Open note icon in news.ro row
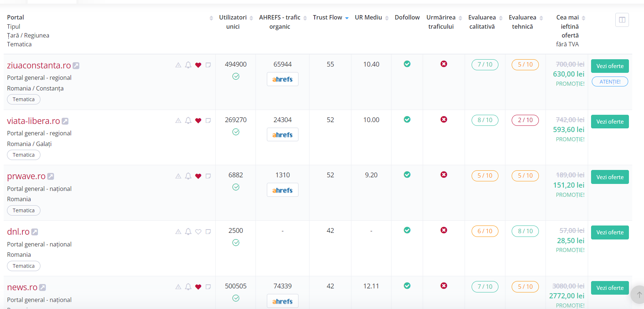The image size is (644, 309). (x=208, y=287)
